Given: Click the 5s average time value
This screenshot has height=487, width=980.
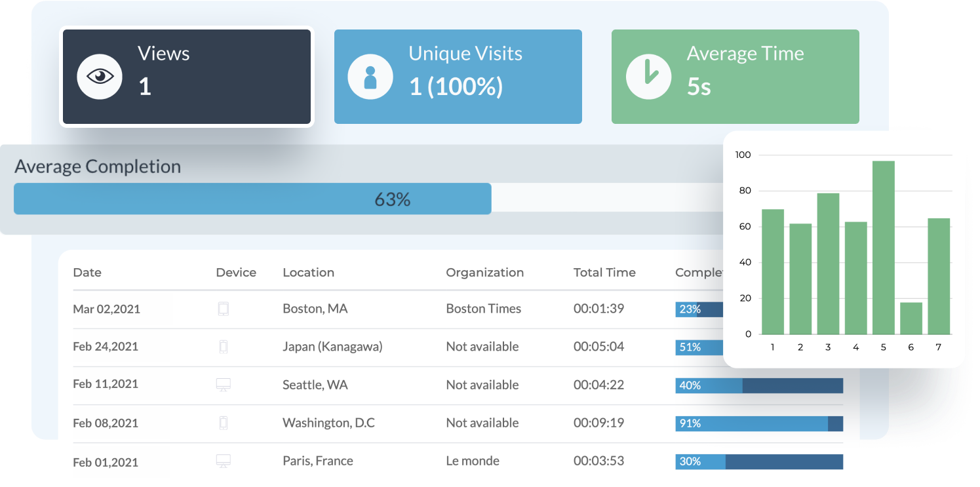Looking at the screenshot, I should tap(699, 87).
